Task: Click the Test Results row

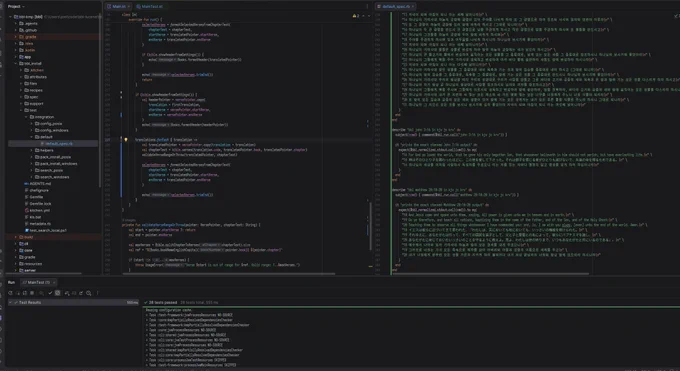Action: 74,302
